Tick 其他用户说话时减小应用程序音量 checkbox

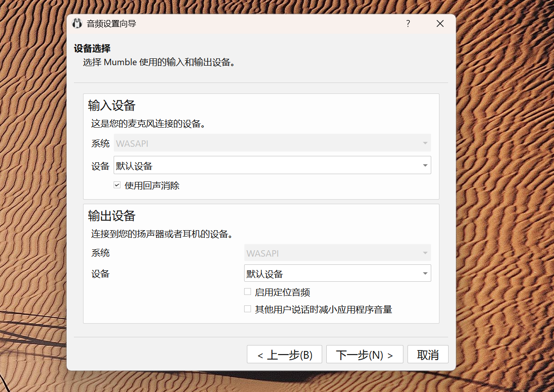pyautogui.click(x=248, y=309)
